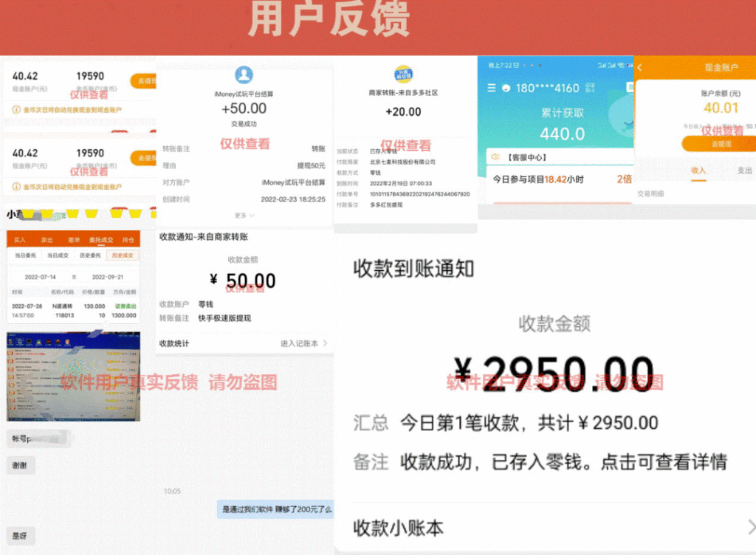Tap the 40.01 account balance

721,108
